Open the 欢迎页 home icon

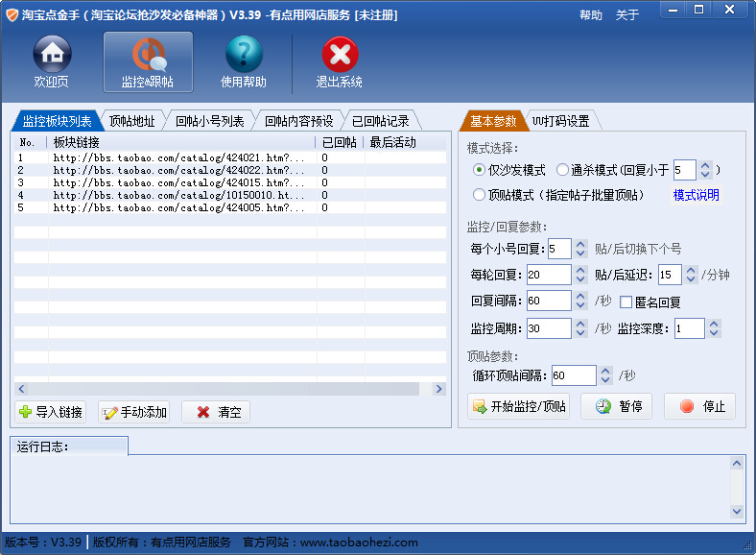point(52,62)
